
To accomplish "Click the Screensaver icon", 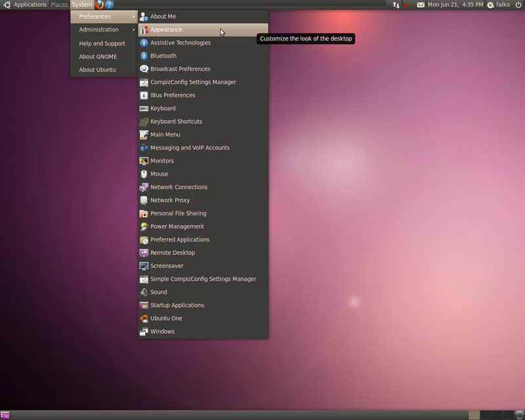I will coord(144,266).
